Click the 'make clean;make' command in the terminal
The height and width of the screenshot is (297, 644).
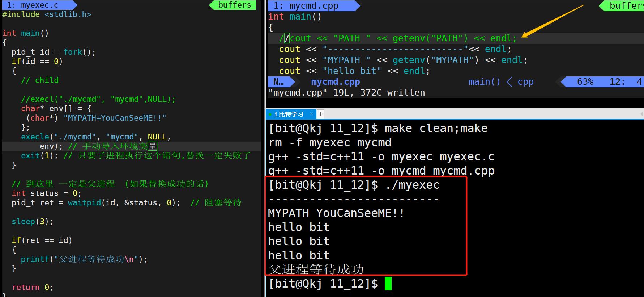click(x=436, y=129)
